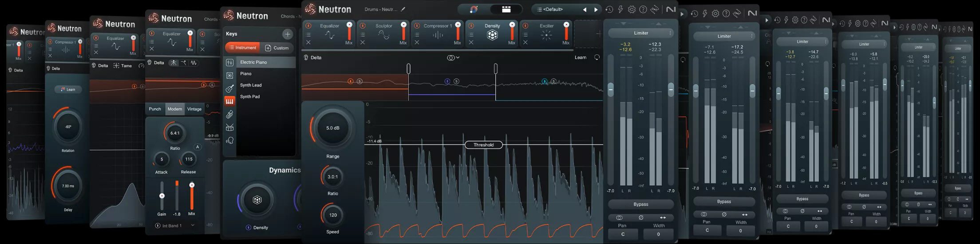
Task: Click the phase invert icon below Bypass
Action: point(641,217)
